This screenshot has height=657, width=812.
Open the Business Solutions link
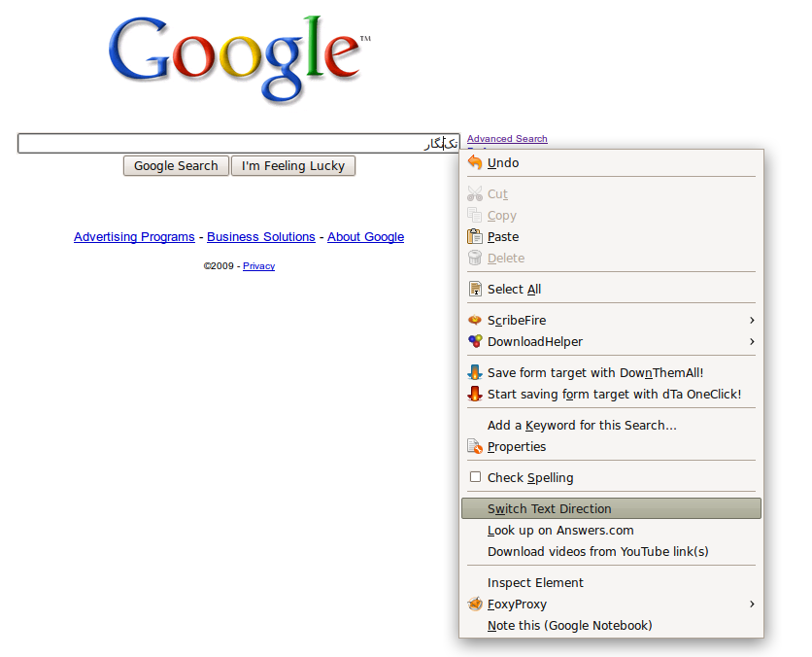(x=261, y=237)
